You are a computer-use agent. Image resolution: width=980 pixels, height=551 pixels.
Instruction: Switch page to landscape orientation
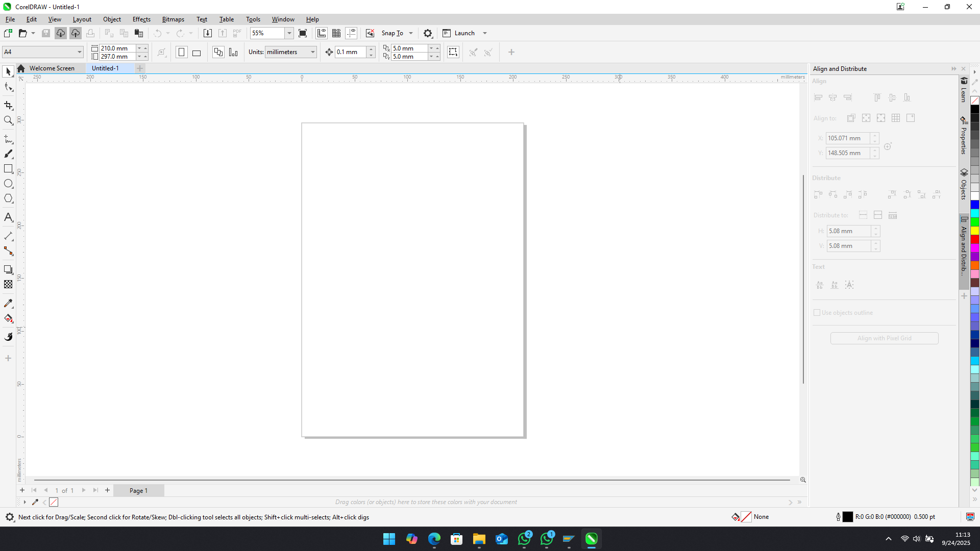tap(197, 53)
